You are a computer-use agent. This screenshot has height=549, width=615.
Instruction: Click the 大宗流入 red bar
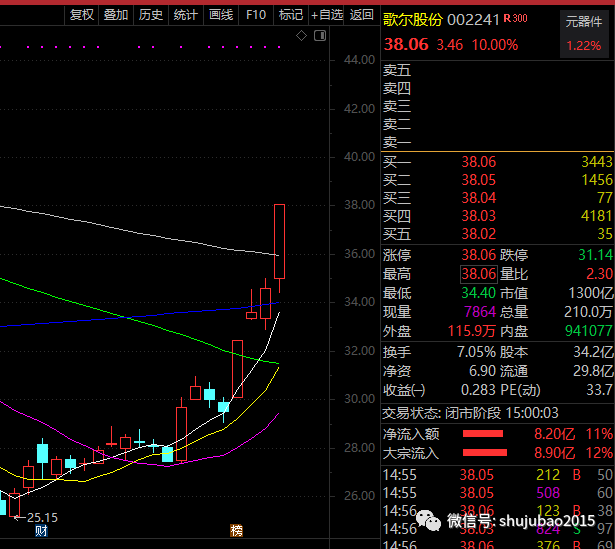point(482,453)
